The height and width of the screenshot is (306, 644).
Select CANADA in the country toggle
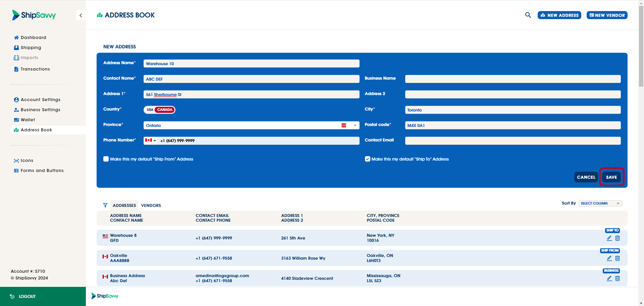click(165, 110)
